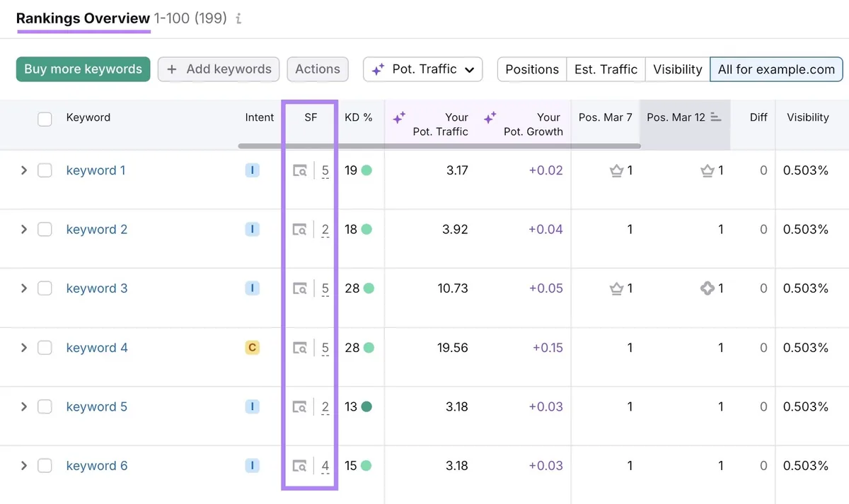
Task: Check the box for keyword 2
Action: coord(45,230)
